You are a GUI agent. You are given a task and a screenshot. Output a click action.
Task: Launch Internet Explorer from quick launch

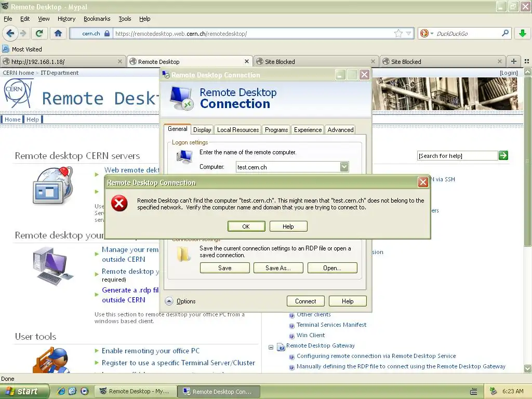[x=61, y=391]
